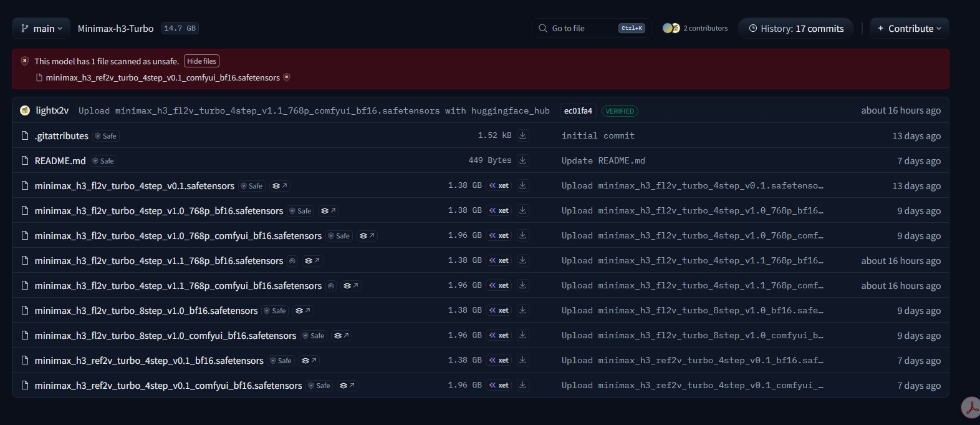Open the pointer details icon for minimax_h3_fl2v_turbo_4step_v0.1.safetensors
The width and height of the screenshot is (980, 425).
279,186
